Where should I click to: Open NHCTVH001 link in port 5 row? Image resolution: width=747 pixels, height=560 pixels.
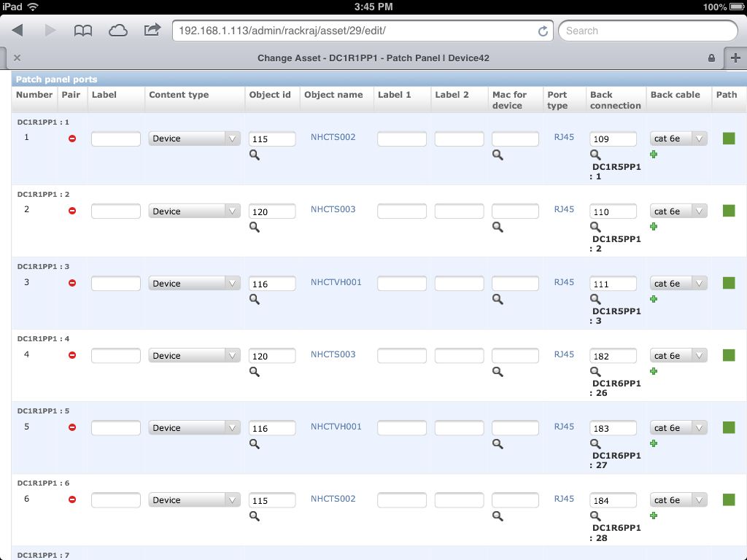336,427
